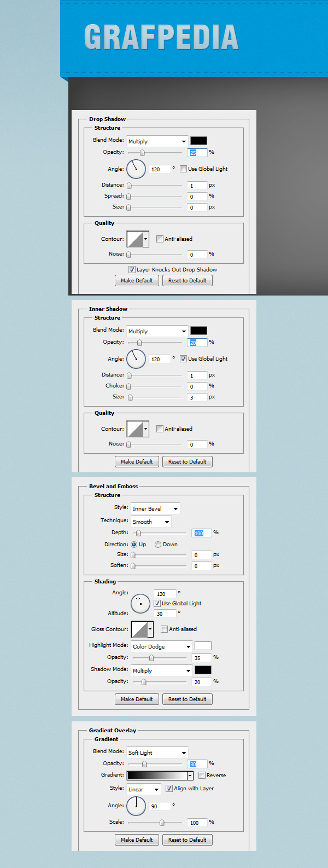
Task: Click the Inner Shadow angle dial
Action: tap(136, 359)
